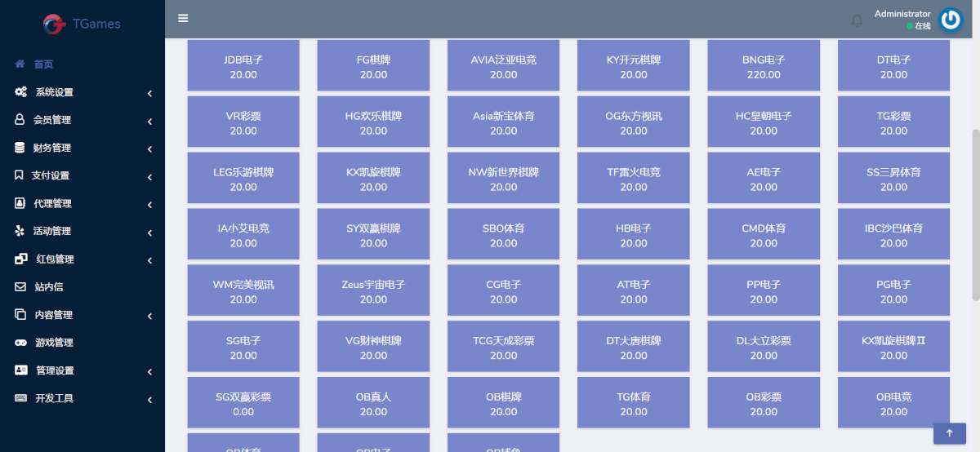Screen dimensions: 980x452
Task: Click the TGames logo icon
Action: click(x=55, y=24)
